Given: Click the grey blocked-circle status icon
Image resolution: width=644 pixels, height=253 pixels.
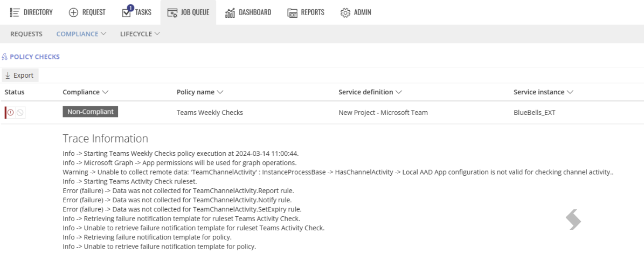Looking at the screenshot, I should click(x=20, y=112).
